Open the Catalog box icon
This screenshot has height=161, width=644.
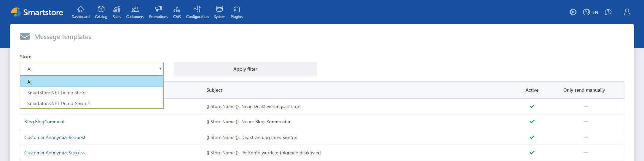click(x=101, y=9)
